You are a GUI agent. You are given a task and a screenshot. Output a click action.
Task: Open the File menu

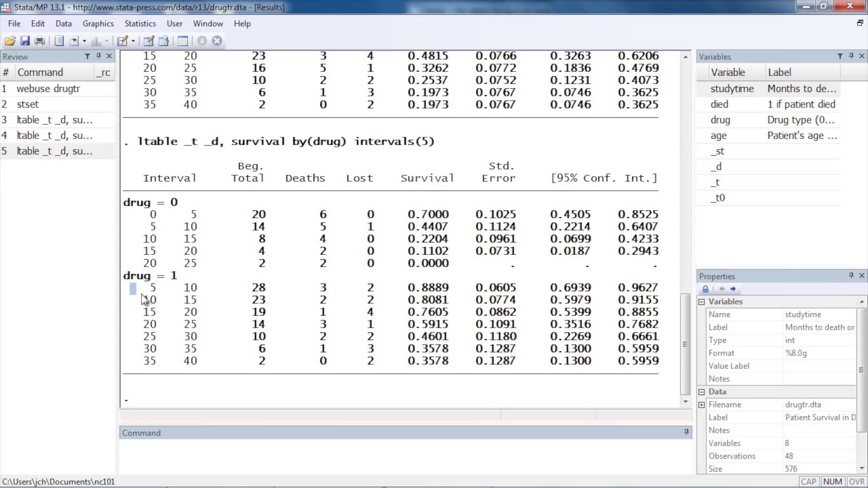(x=14, y=23)
